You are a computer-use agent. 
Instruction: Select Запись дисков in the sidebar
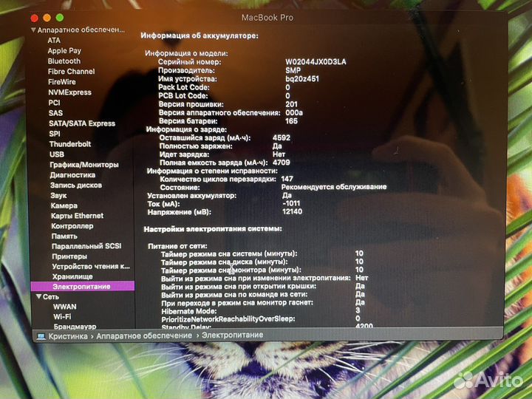click(x=76, y=185)
